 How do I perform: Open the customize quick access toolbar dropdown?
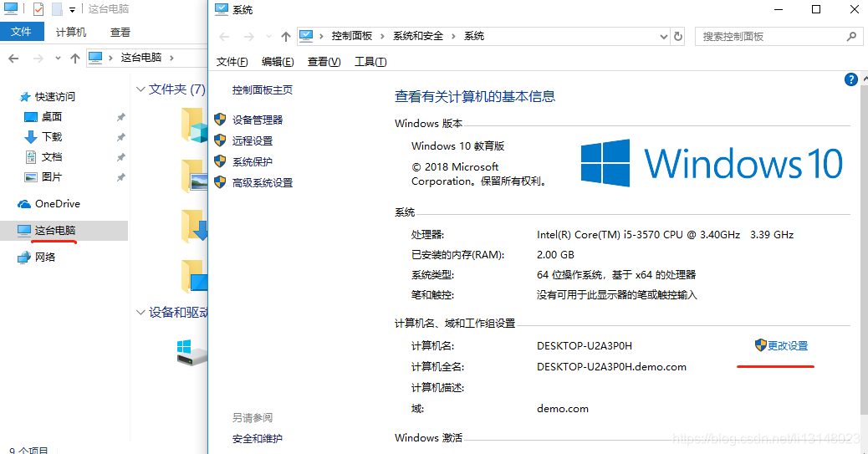pyautogui.click(x=72, y=10)
